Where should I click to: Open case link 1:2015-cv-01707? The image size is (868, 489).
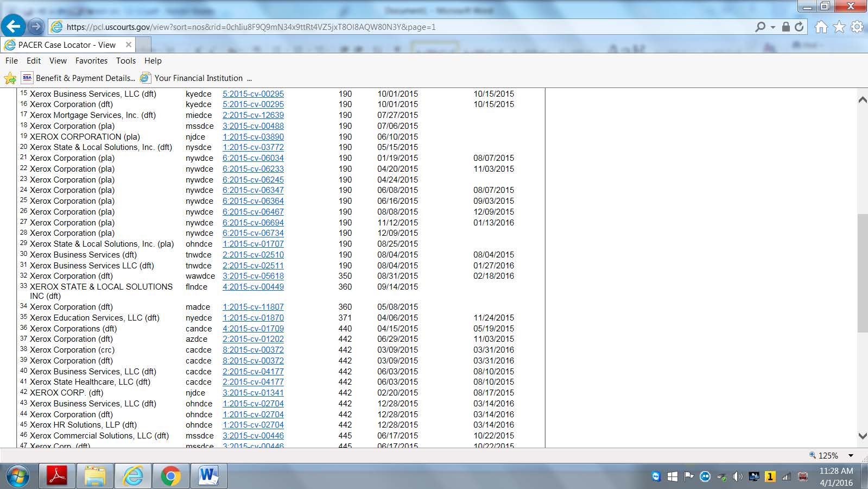(x=253, y=244)
